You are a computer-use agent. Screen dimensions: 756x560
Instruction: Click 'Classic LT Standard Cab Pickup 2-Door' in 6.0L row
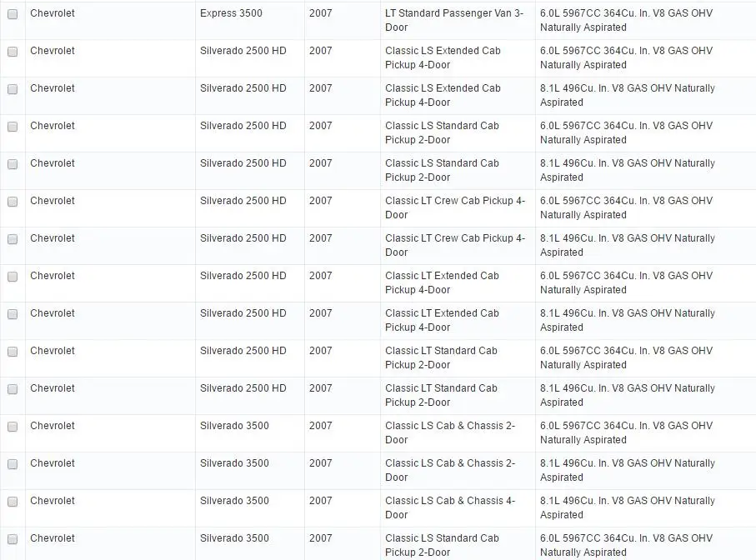(441, 357)
